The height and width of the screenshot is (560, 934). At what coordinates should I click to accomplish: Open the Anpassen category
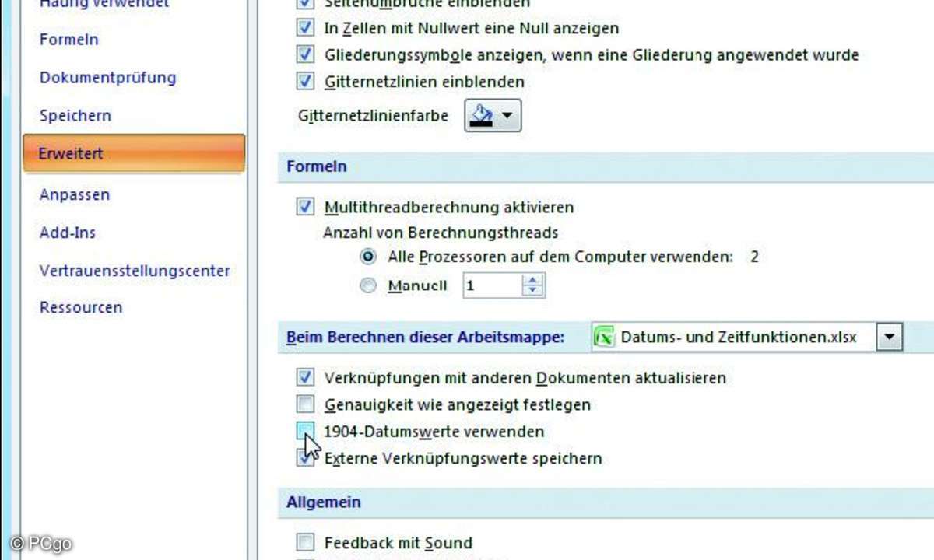pyautogui.click(x=75, y=194)
